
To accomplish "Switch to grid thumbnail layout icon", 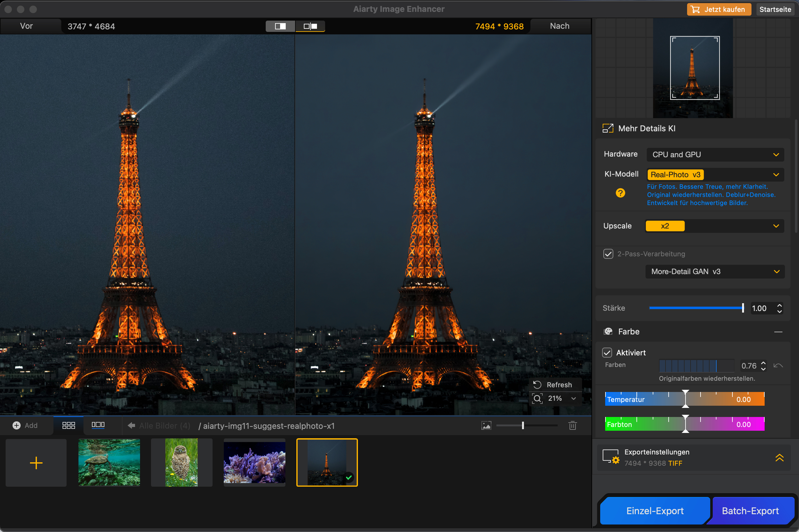I will coord(68,425).
